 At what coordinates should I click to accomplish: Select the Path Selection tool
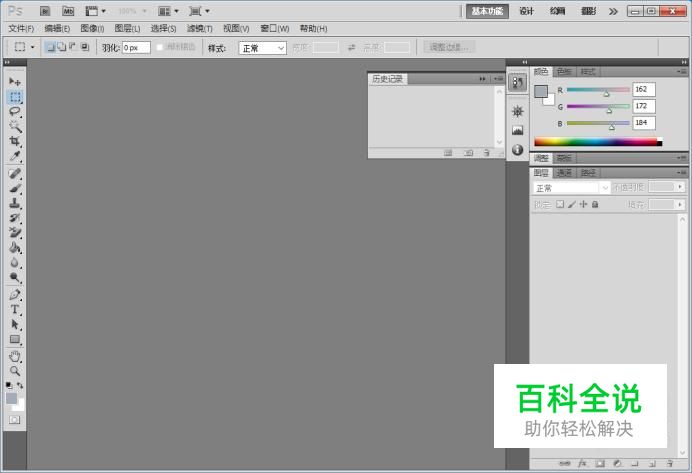15,324
